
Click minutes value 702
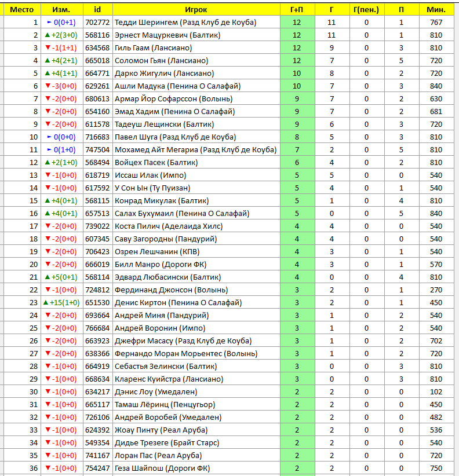click(436, 341)
